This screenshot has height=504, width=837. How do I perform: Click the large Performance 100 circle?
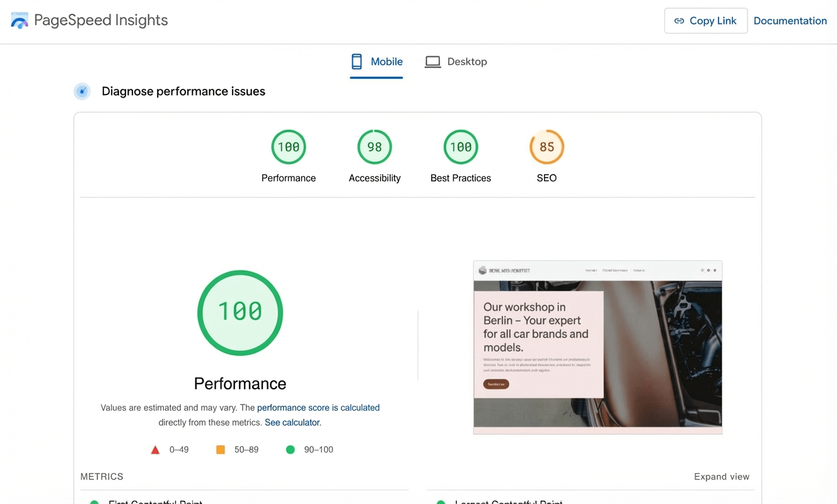pyautogui.click(x=240, y=312)
